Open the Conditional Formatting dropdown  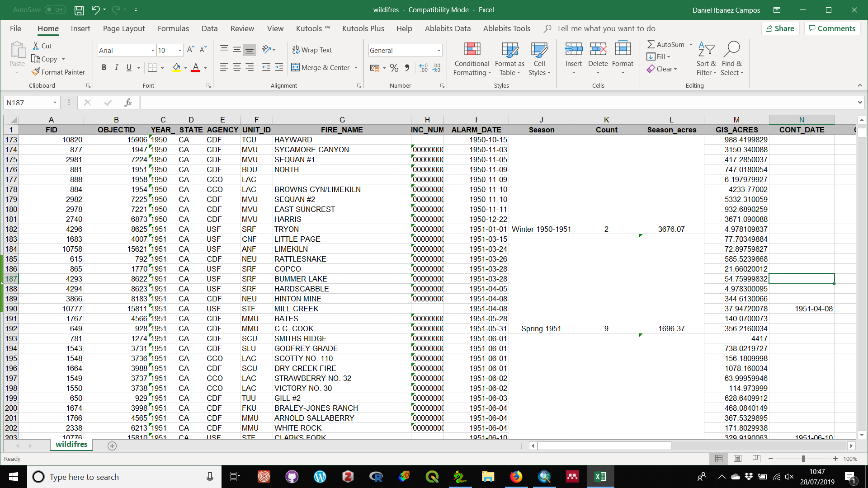(x=472, y=59)
